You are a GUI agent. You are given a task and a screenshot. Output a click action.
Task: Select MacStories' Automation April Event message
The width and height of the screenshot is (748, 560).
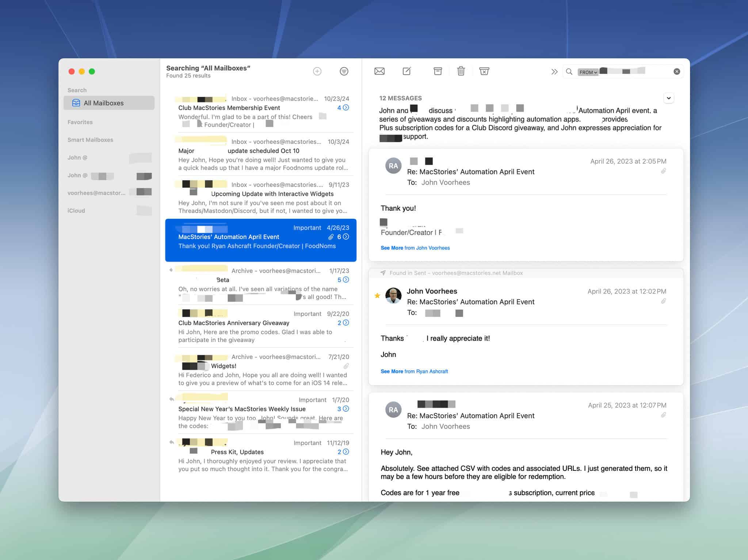point(261,240)
